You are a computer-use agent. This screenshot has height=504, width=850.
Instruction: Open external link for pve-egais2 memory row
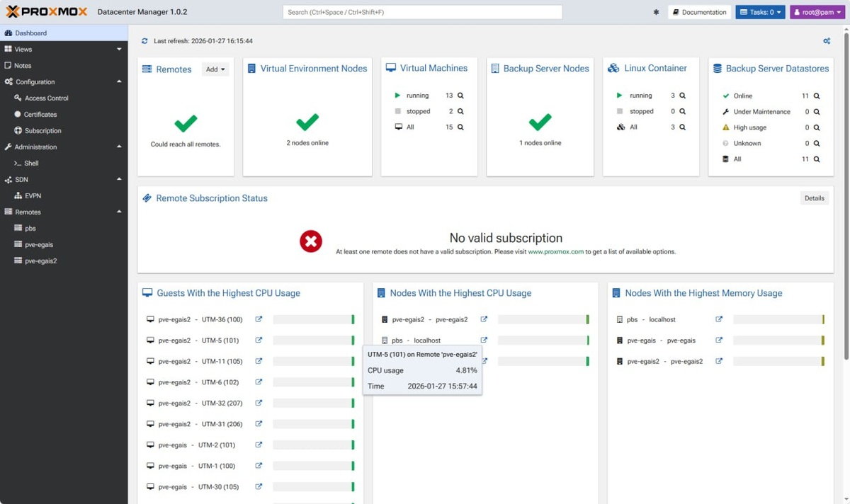pos(719,361)
